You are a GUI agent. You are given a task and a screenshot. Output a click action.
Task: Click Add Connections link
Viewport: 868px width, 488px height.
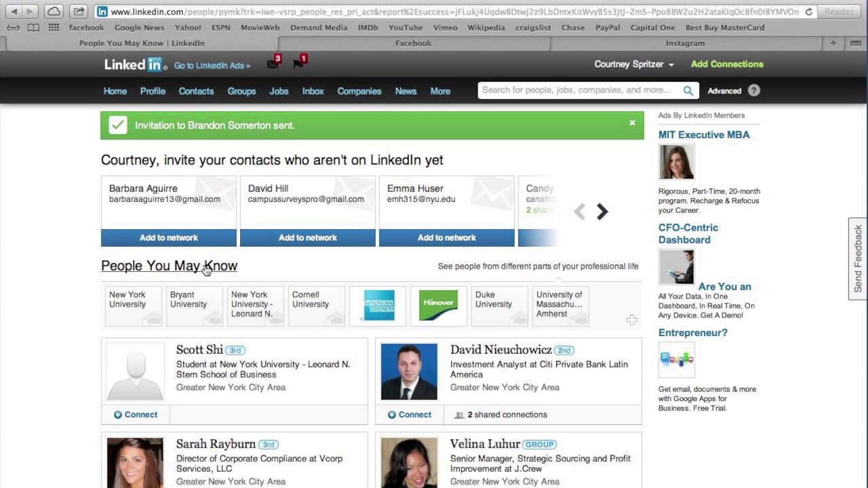(727, 64)
